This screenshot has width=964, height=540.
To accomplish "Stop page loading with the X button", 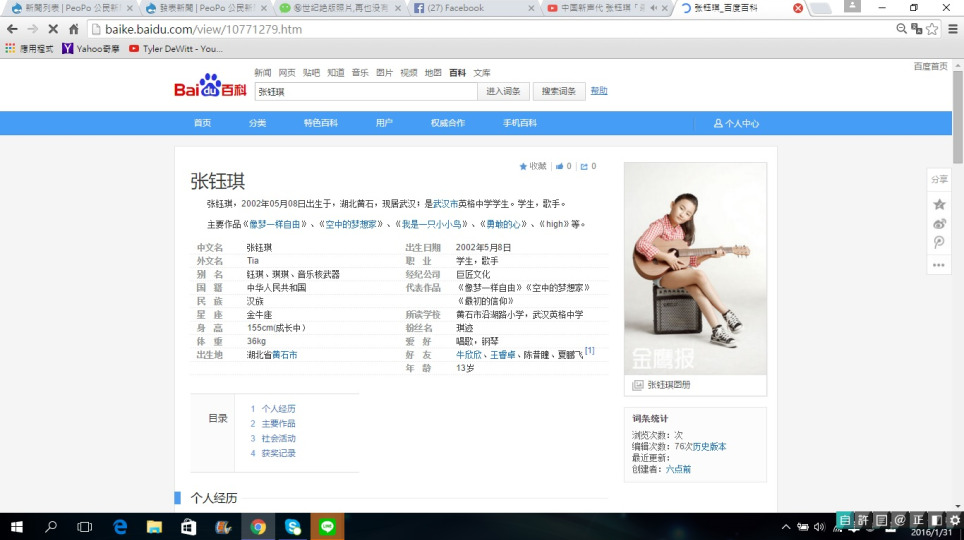I will (52, 29).
